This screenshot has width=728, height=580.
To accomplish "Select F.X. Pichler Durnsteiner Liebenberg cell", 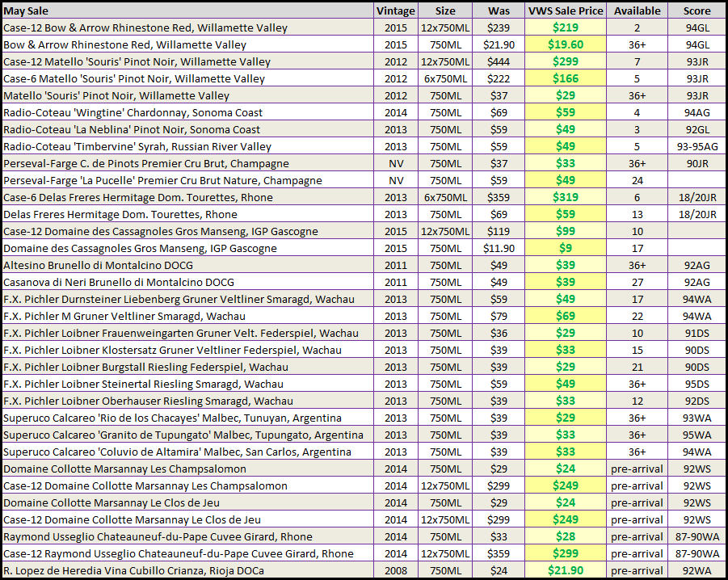I will (187, 299).
